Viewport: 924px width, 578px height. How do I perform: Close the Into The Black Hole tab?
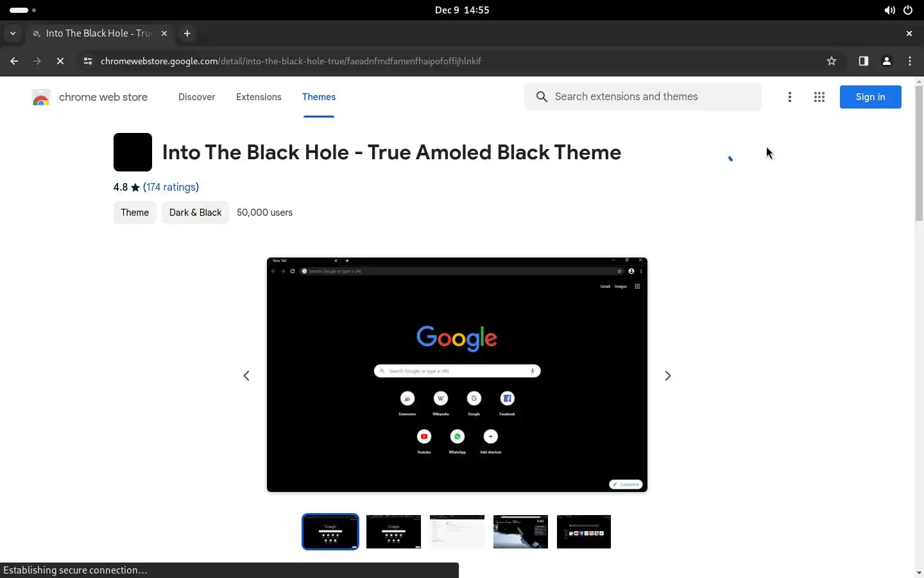(x=164, y=33)
